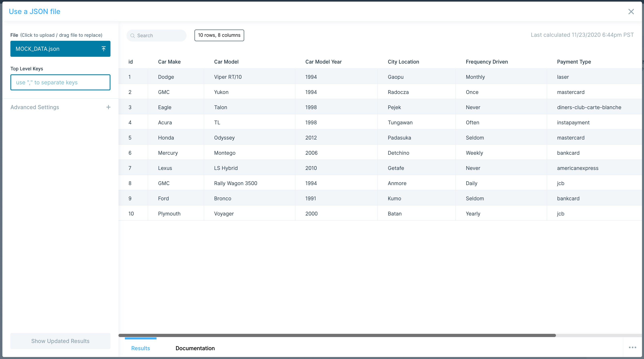Switch to the Results tab
This screenshot has height=359, width=644.
140,348
